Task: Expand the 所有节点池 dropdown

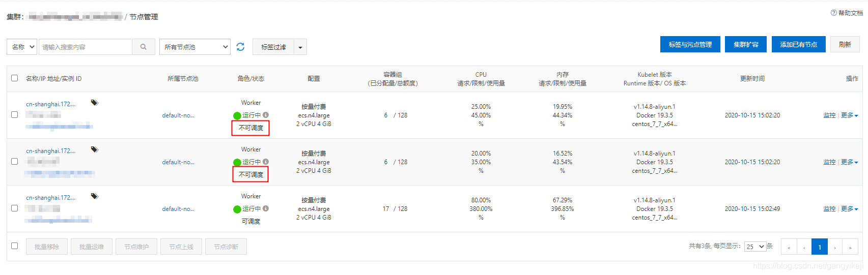Action: pyautogui.click(x=195, y=47)
